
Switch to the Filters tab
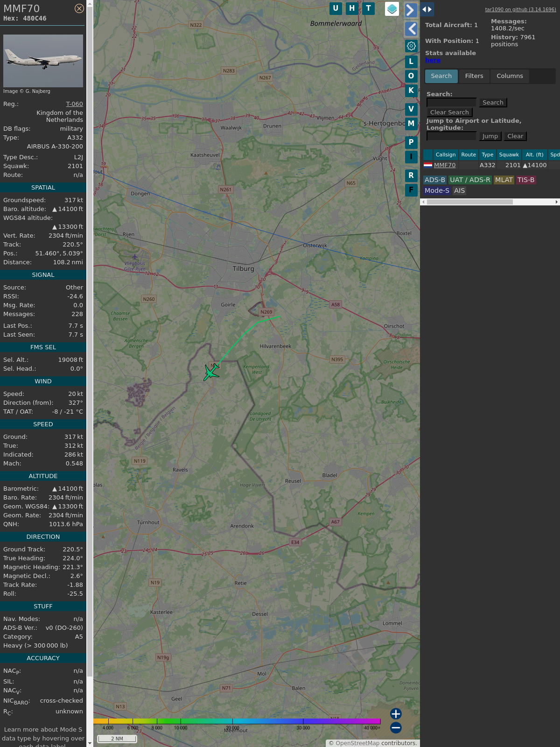(474, 76)
